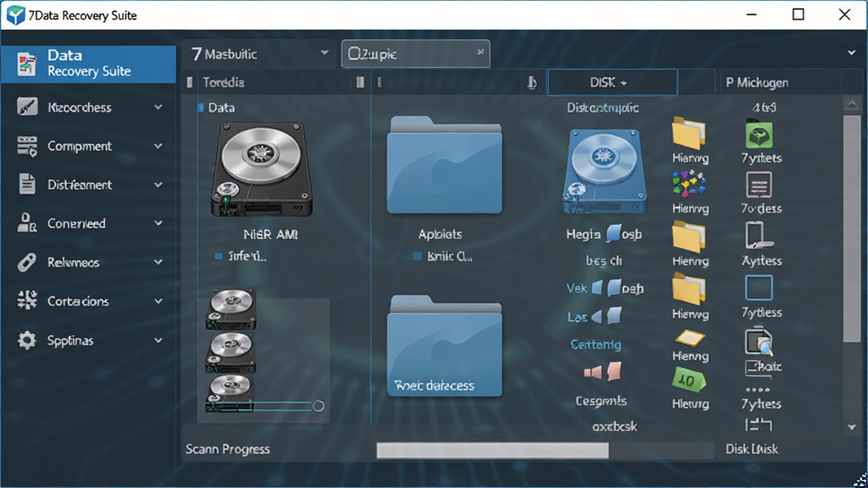Click the Aytless device icon
Screen dimensions: 868x488
tap(759, 236)
